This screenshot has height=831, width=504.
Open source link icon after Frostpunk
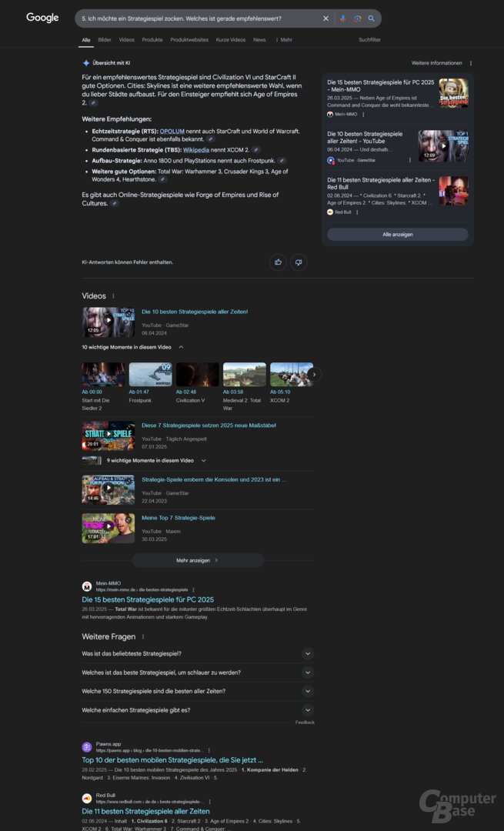click(x=282, y=161)
